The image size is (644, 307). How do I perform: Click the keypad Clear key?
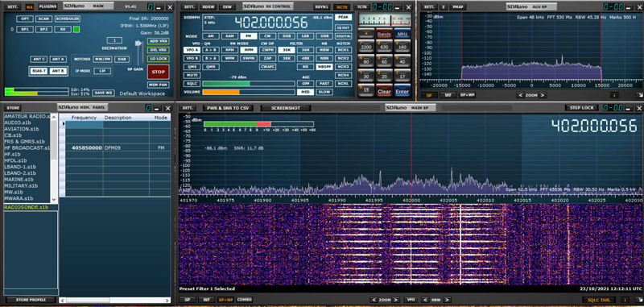point(384,91)
